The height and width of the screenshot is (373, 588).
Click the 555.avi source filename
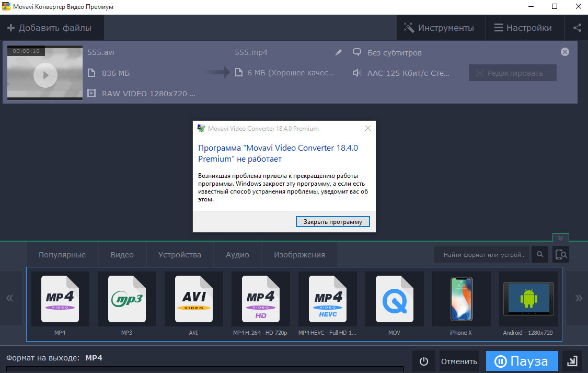(x=100, y=52)
